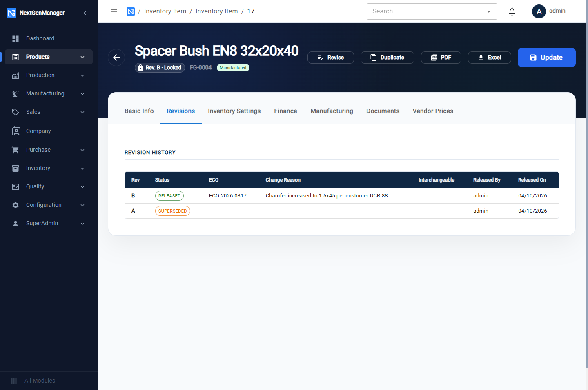This screenshot has height=390, width=588.
Task: Collapse the sidebar with the chevron icon
Action: [85, 13]
